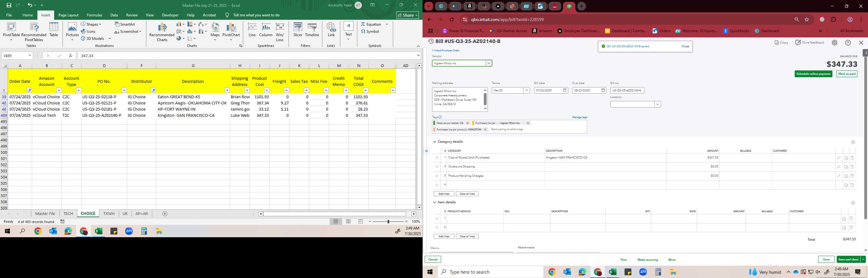Insert Pictures from the Illustrations group
Screen dimensions: 868x278
coord(72,32)
